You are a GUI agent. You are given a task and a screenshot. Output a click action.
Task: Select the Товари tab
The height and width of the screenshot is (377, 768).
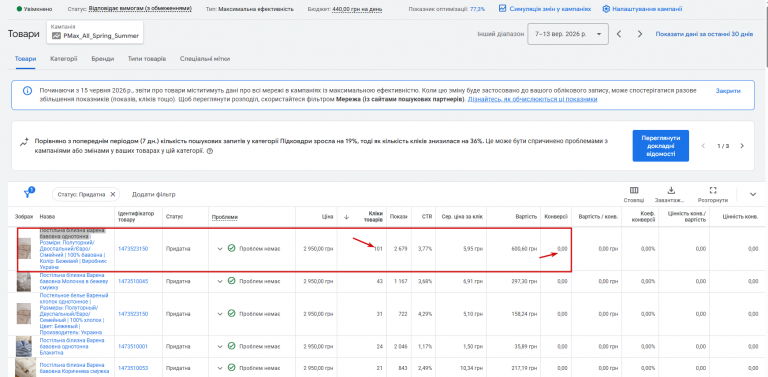click(25, 59)
